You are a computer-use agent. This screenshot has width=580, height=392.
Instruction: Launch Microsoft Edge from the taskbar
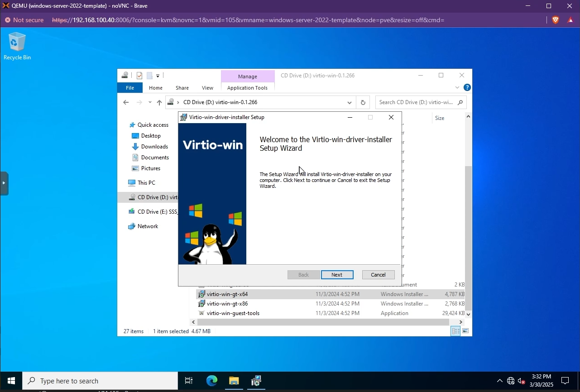(x=211, y=380)
